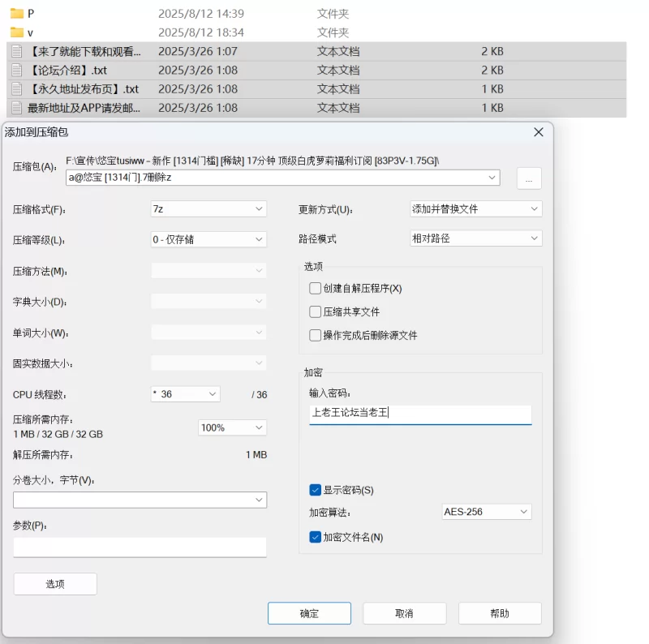Uncheck 加密文件名(N) checkbox
This screenshot has height=644, width=649.
click(315, 537)
